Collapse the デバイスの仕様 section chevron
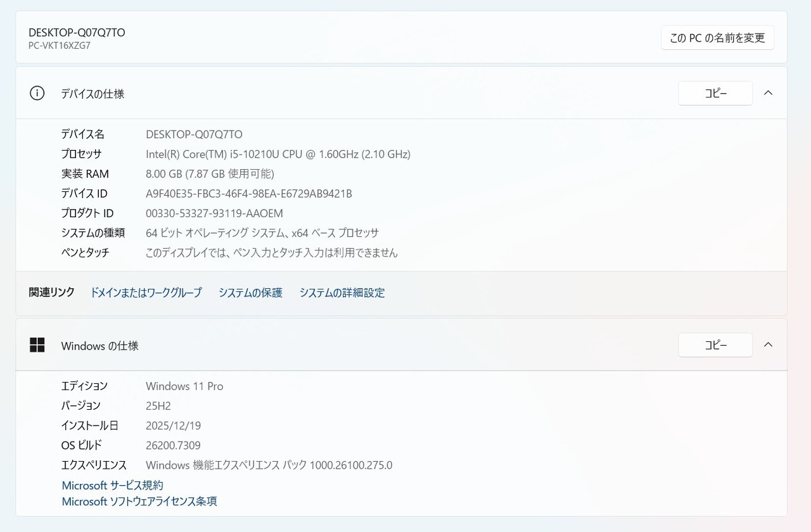This screenshot has width=811, height=532. pyautogui.click(x=768, y=93)
